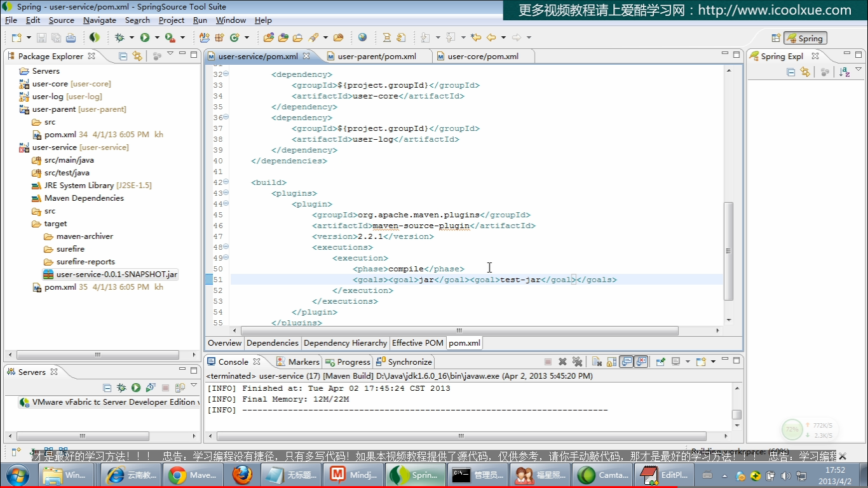Collapse all in Package Explorer

click(x=123, y=56)
